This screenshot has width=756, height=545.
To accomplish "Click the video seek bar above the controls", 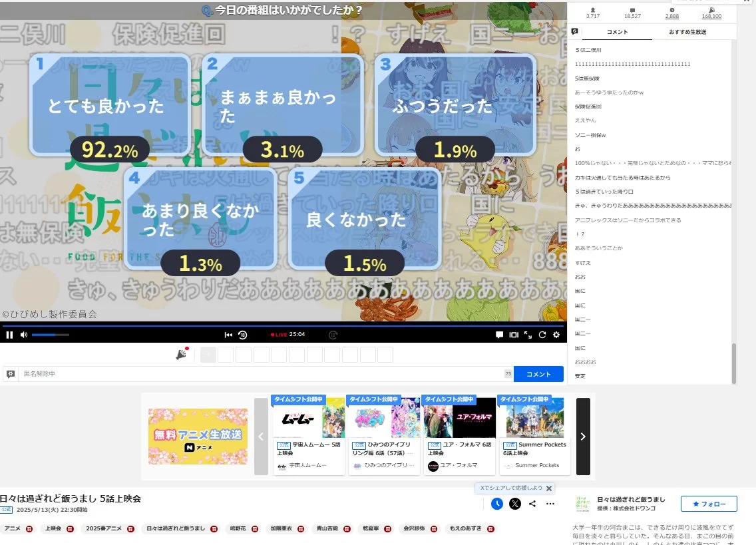I will coord(283,326).
